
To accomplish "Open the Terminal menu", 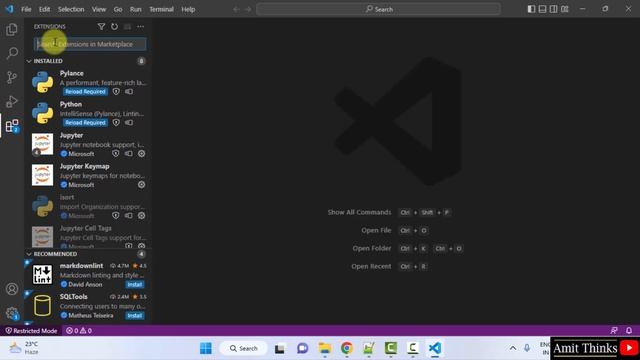I will [x=161, y=9].
